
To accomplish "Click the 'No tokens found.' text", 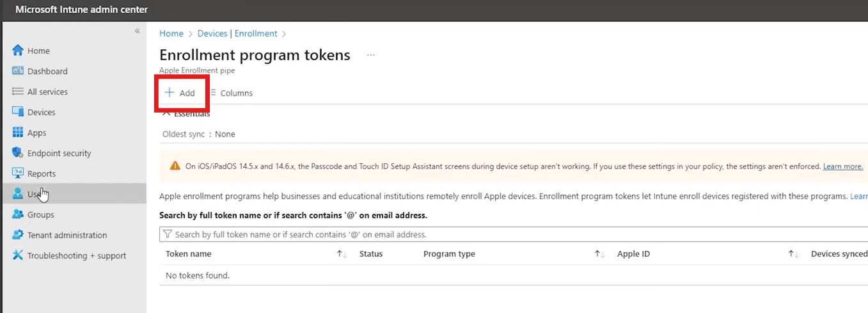I will (x=198, y=275).
